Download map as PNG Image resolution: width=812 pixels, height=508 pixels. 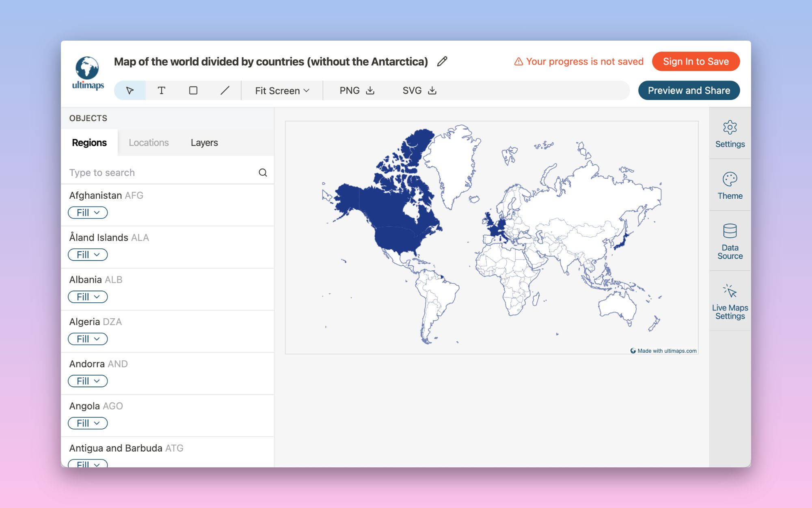coord(355,90)
